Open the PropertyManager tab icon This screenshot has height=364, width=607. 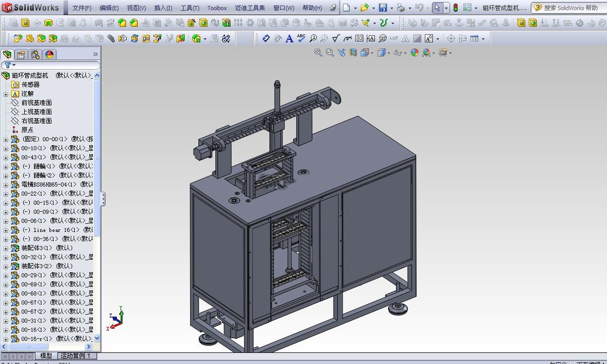(21, 54)
